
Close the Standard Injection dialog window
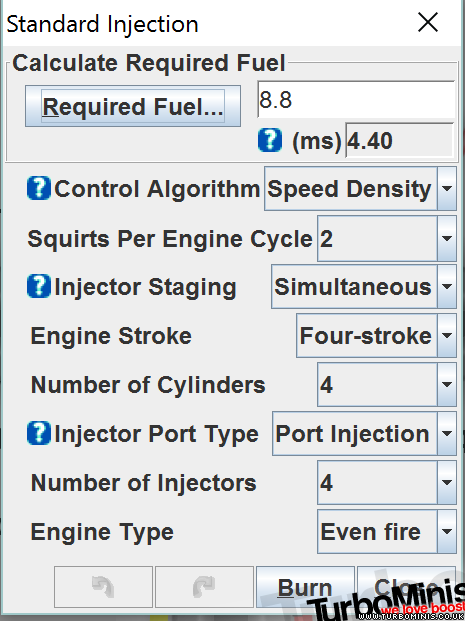[x=428, y=22]
